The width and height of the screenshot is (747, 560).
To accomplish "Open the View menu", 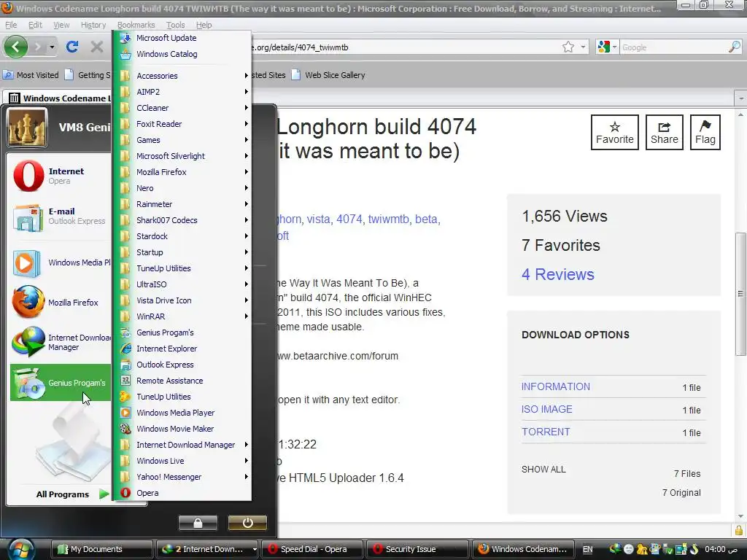I will coord(61,25).
